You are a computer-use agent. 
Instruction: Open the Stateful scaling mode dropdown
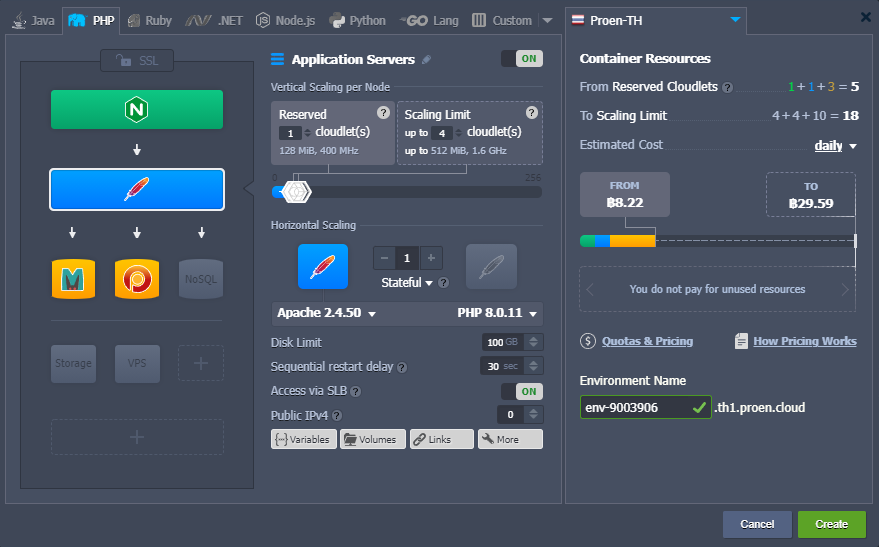click(x=407, y=283)
